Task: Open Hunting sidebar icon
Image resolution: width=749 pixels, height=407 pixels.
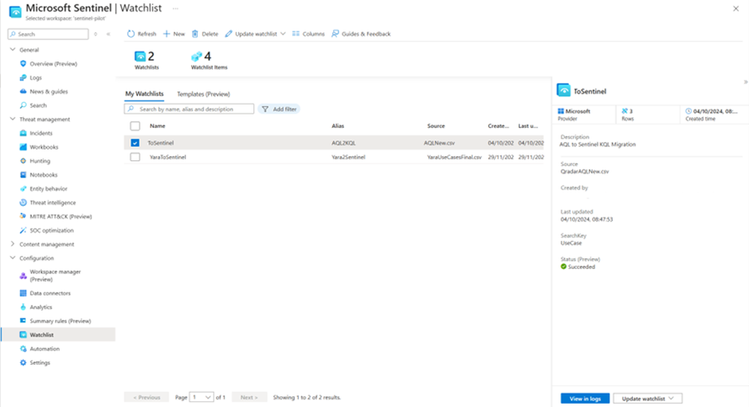Action: 23,161
